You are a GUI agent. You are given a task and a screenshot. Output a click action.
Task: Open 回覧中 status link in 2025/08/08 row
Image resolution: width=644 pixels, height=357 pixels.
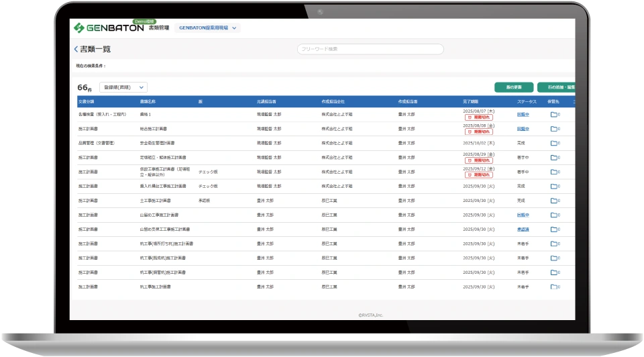click(x=523, y=129)
